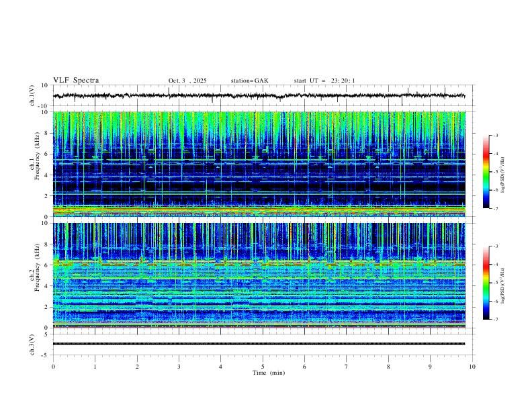
Task: Click the 8 kHz tick label on ch.1 frequency axis
Action: coord(46,133)
